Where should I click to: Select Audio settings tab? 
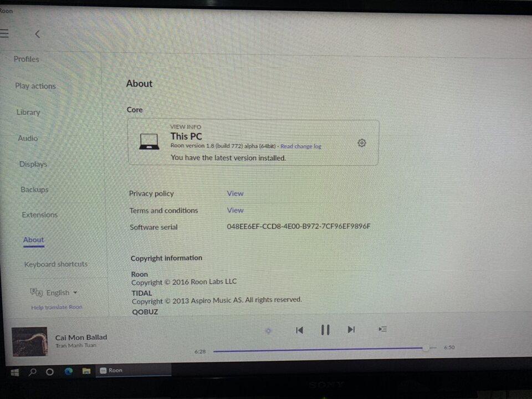(x=28, y=139)
